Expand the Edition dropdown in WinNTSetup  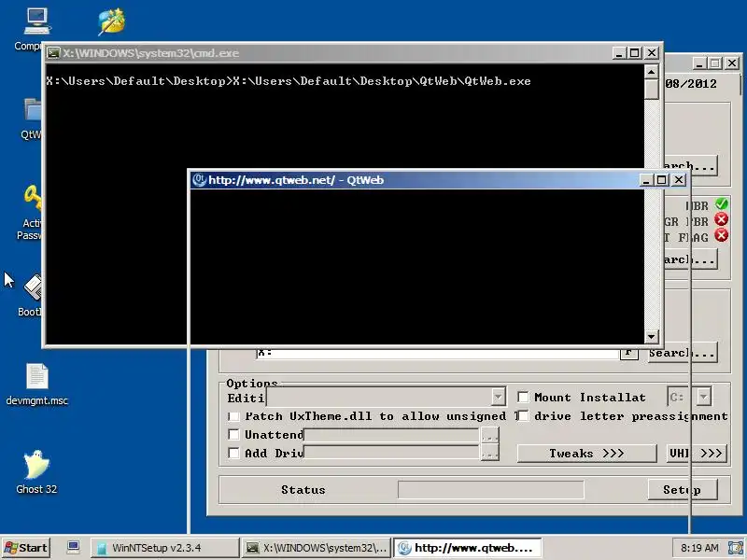[x=498, y=397]
